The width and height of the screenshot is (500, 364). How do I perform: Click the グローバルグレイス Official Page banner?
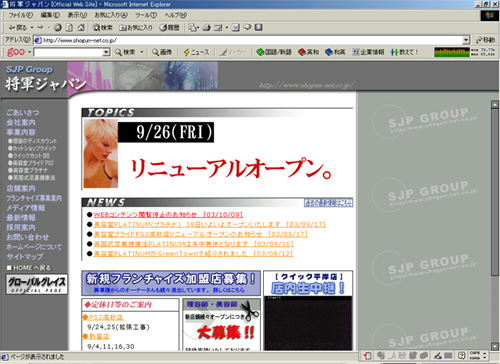coord(37,284)
